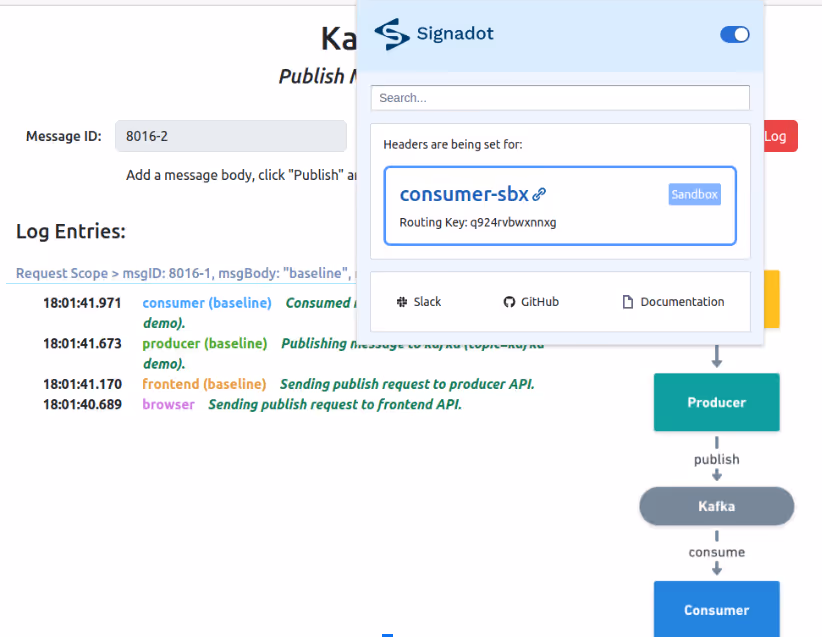Click timestamp 18:01:40.689
Image resolution: width=822 pixels, height=637 pixels.
click(x=82, y=405)
